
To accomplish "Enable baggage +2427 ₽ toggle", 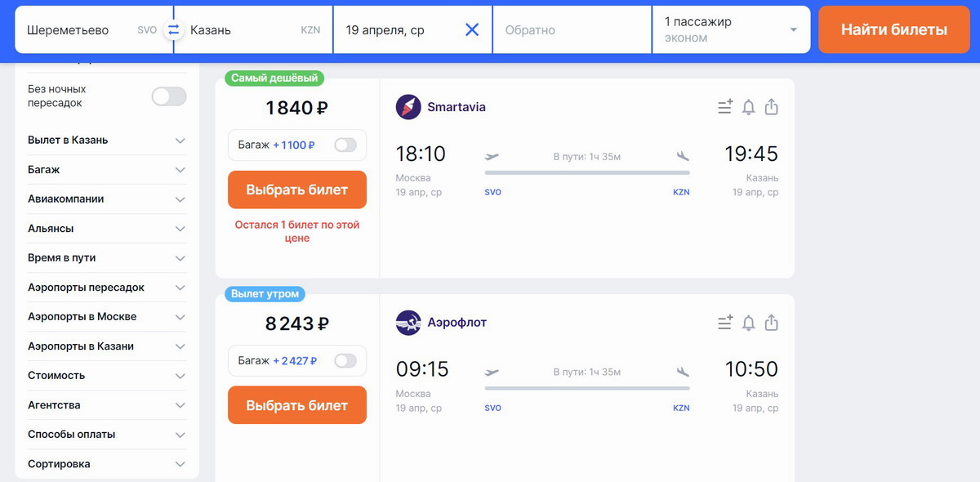I will [345, 360].
